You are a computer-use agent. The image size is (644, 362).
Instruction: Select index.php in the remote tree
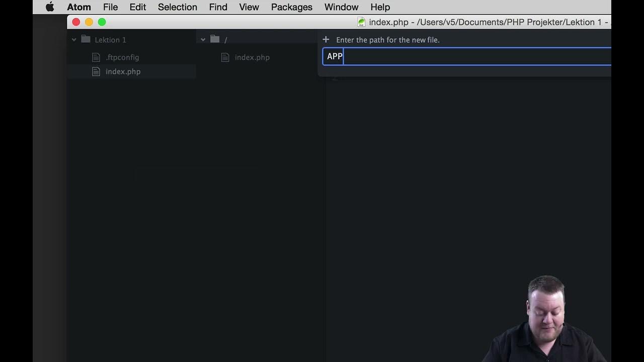(x=252, y=57)
